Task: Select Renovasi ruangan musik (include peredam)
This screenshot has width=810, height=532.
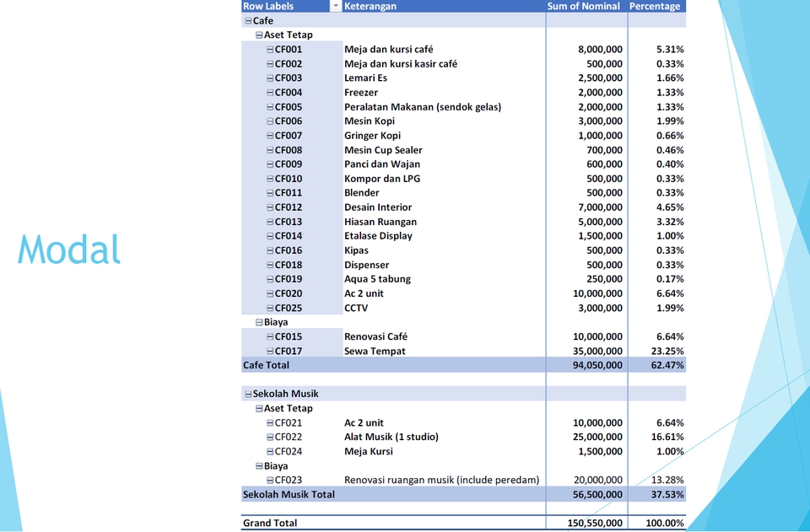Action: (441, 481)
